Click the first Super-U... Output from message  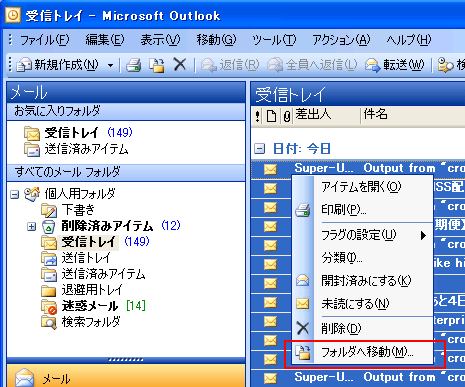pyautogui.click(x=358, y=169)
